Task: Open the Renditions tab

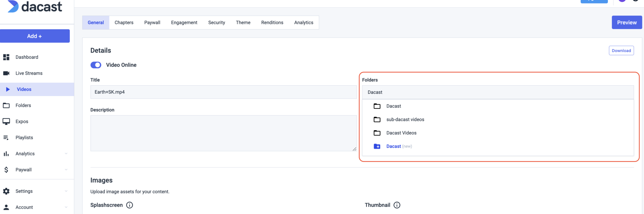Action: tap(272, 22)
